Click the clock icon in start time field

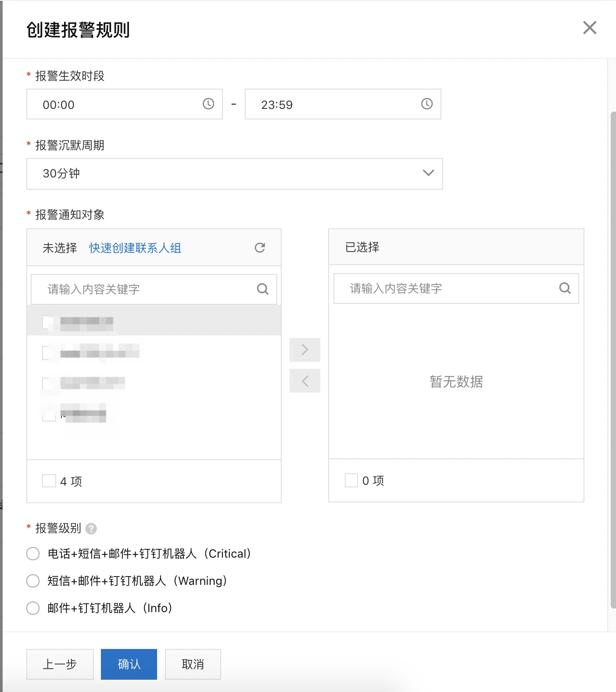point(208,104)
